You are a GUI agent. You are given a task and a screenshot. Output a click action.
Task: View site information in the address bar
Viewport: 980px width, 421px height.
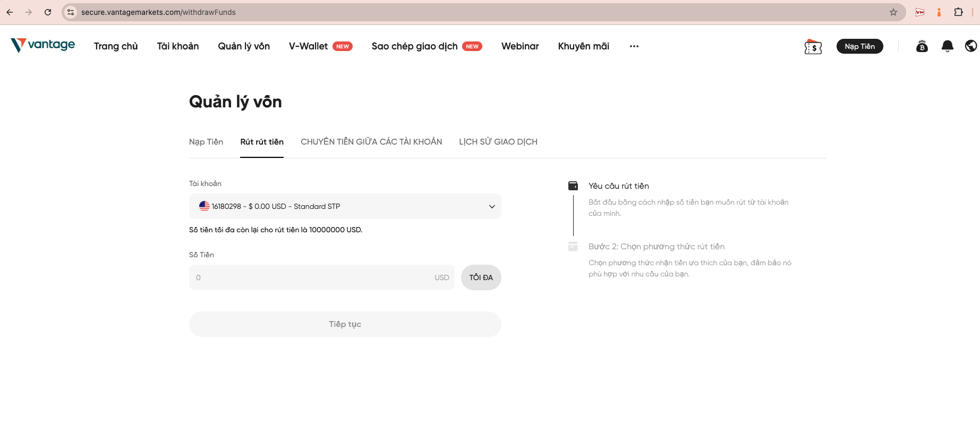click(x=71, y=12)
